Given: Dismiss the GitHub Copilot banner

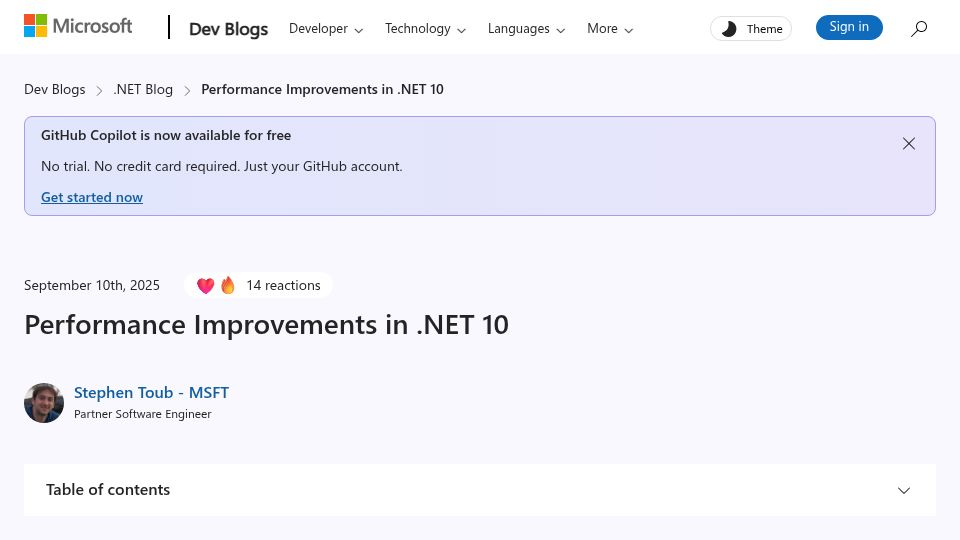Looking at the screenshot, I should 909,144.
